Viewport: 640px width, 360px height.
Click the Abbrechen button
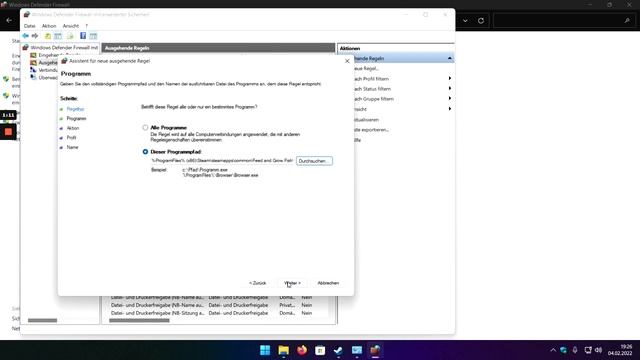(x=328, y=283)
